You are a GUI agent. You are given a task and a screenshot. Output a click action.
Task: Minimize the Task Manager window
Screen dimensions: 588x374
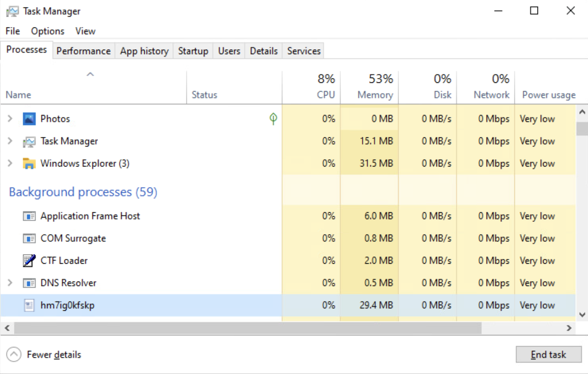click(x=498, y=11)
